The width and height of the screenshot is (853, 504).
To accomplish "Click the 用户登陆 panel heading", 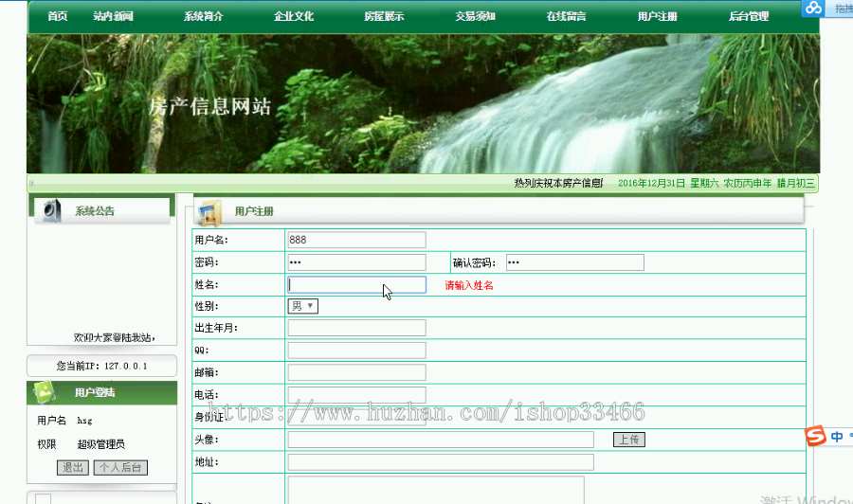I will tap(95, 392).
